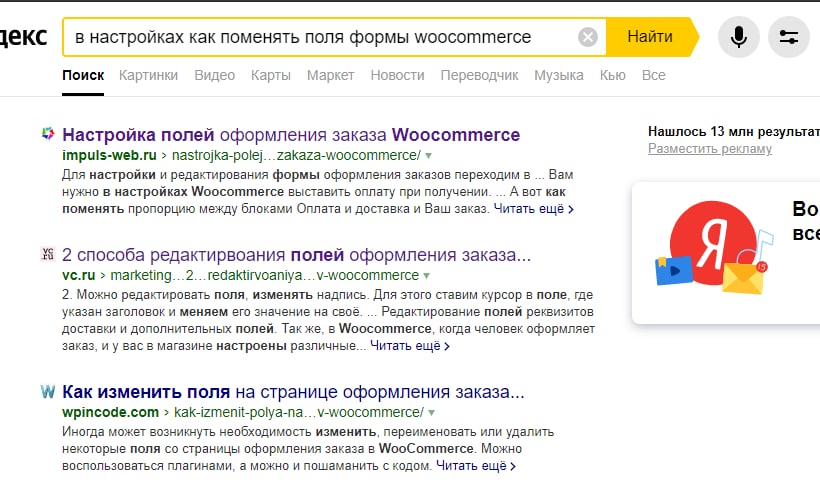This screenshot has width=820, height=490.
Task: Click the impuls-web.ru favicon
Action: click(x=48, y=134)
